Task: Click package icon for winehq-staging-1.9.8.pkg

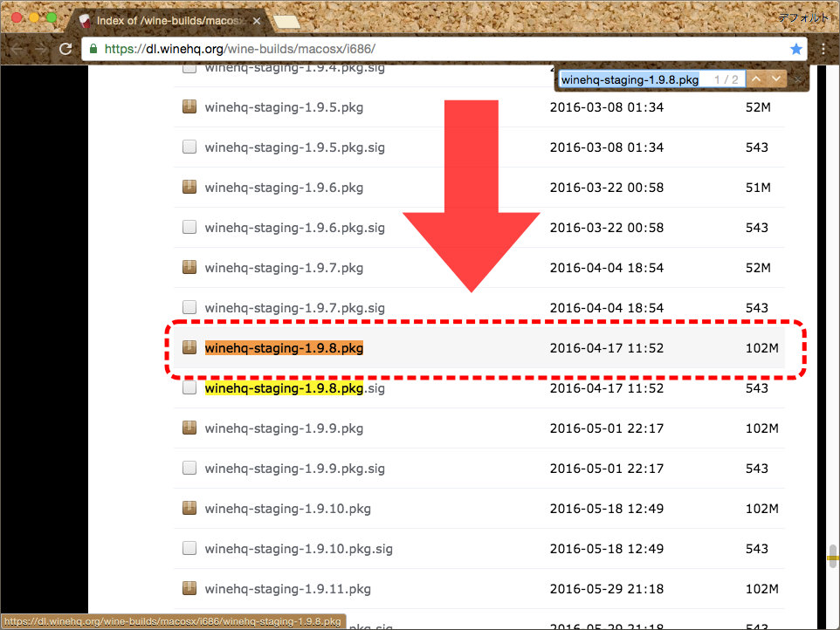Action: point(189,347)
